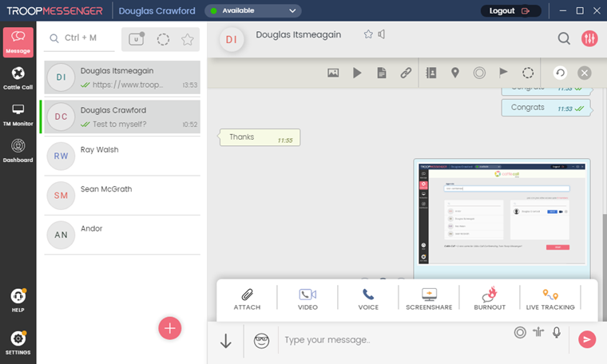The width and height of the screenshot is (607, 364).
Task: Select Sean McGrath contact
Action: point(122,196)
